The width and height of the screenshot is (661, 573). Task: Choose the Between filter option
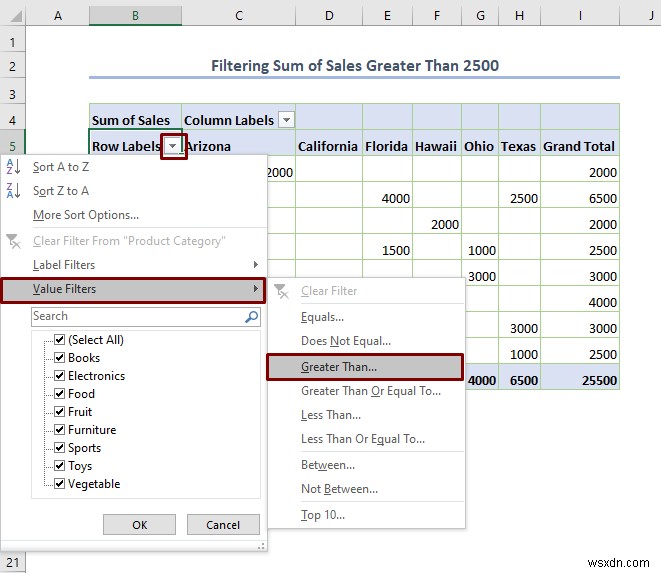366,465
